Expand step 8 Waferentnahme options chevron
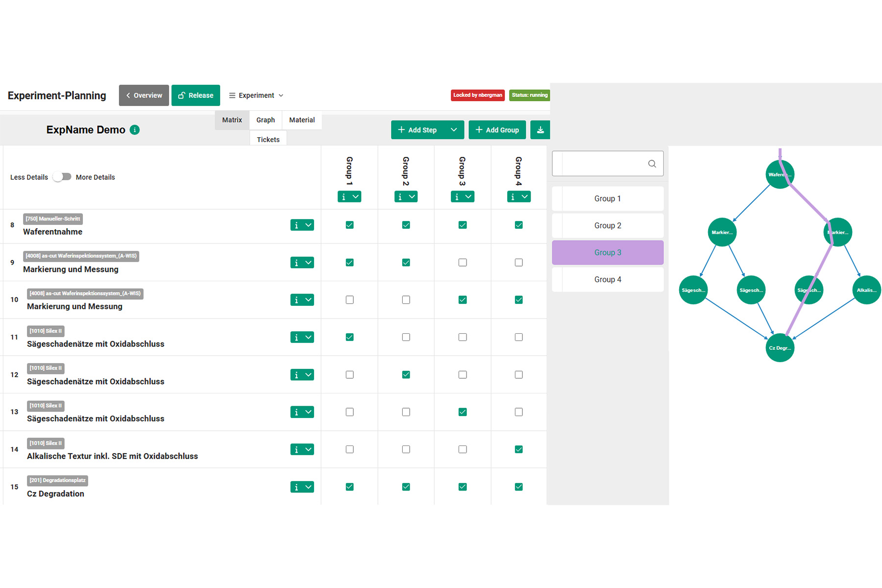This screenshot has width=882, height=588. (x=308, y=225)
